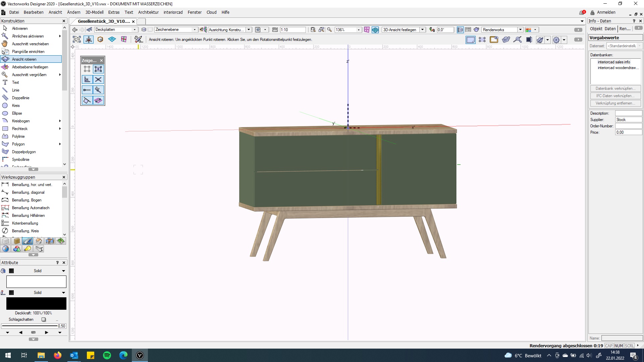This screenshot has height=362, width=644.
Task: Open the rotation tool preferences wrench icon
Action: tap(138, 40)
